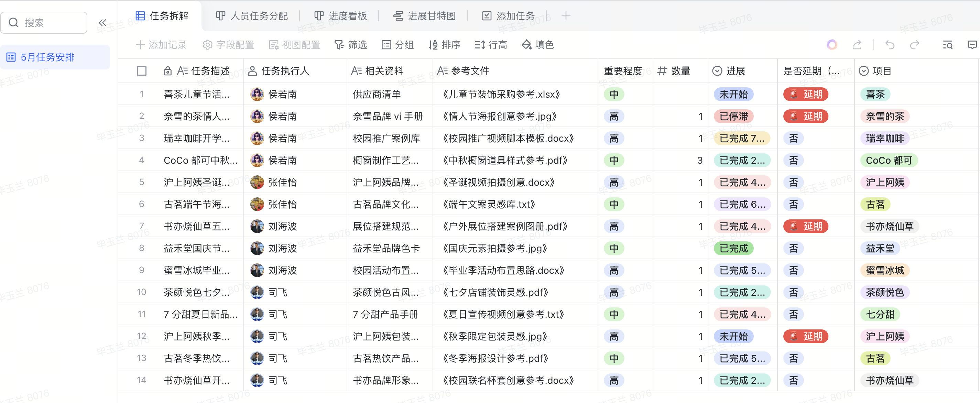This screenshot has width=980, height=403.
Task: Open 分组 grouping options
Action: pyautogui.click(x=398, y=45)
